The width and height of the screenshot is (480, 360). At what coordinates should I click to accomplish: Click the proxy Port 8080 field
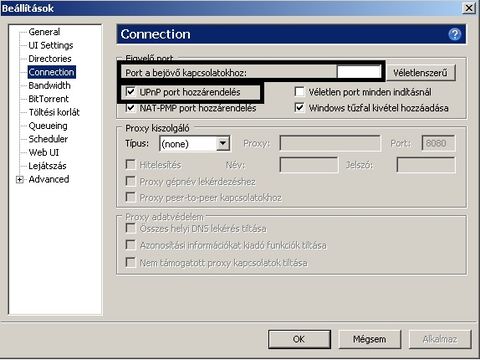pyautogui.click(x=438, y=144)
